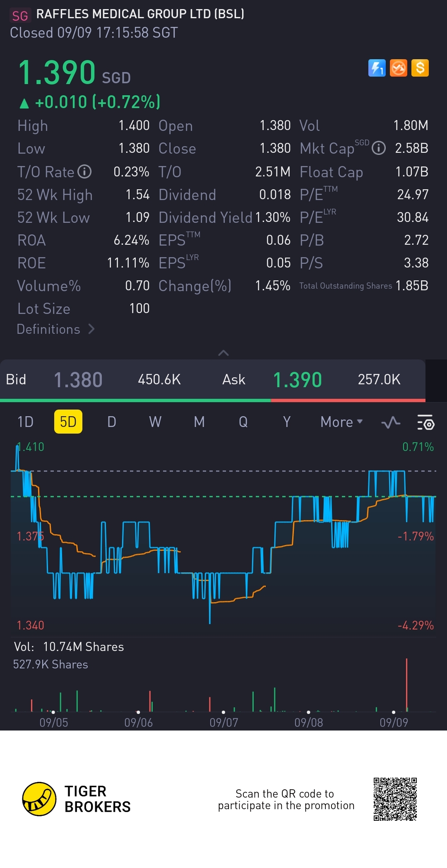The width and height of the screenshot is (447, 868).
Task: Tap the promotion QR code
Action: [395, 799]
